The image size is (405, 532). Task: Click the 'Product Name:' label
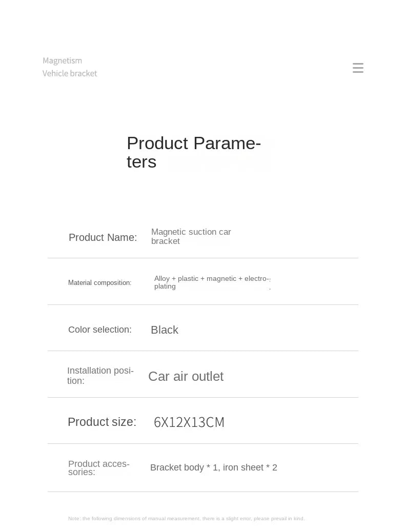tap(103, 237)
